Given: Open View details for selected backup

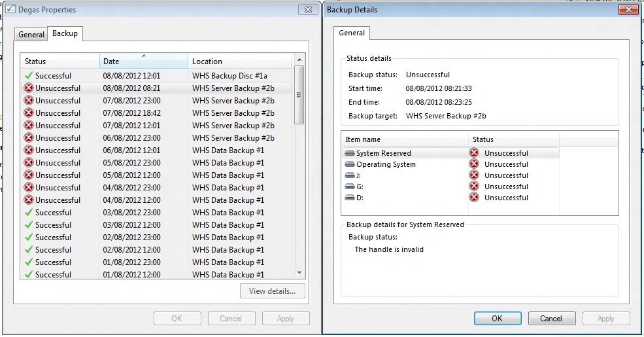Looking at the screenshot, I should tap(272, 291).
